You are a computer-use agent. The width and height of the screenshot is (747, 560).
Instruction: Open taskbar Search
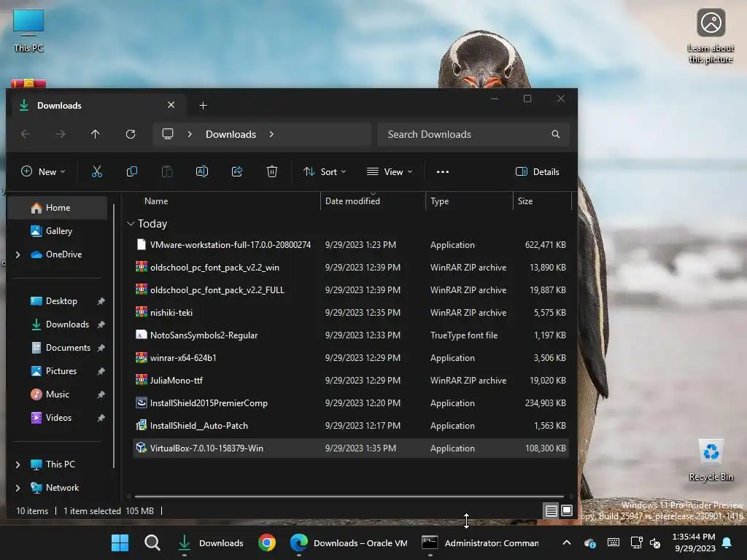pos(152,542)
